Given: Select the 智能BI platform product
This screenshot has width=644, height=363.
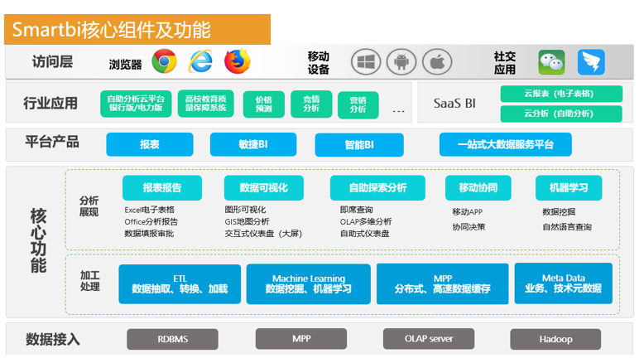Looking at the screenshot, I should pyautogui.click(x=359, y=145).
